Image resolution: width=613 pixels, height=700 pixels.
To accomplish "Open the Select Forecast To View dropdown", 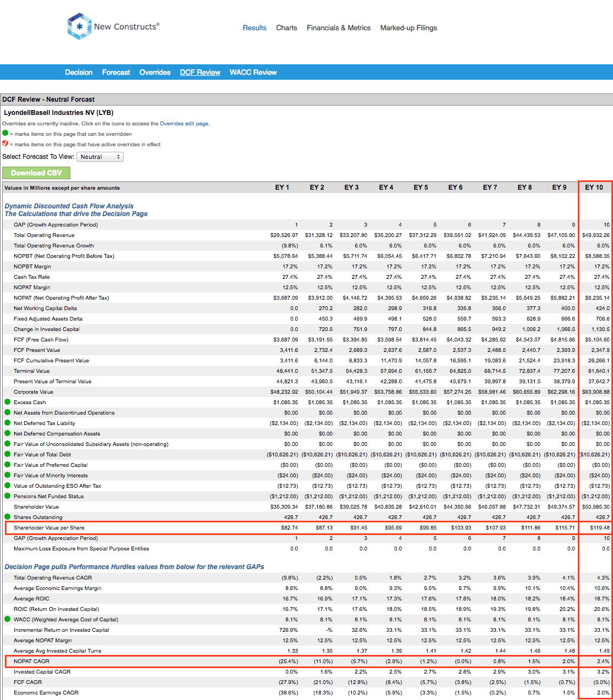I will [100, 157].
